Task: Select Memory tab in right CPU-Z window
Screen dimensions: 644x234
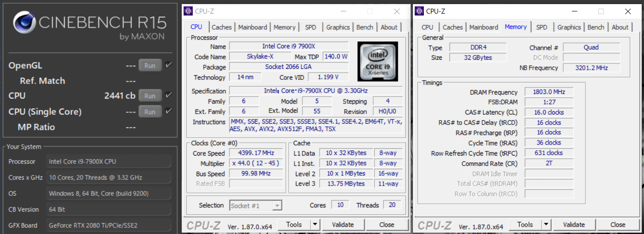Action: [x=516, y=27]
